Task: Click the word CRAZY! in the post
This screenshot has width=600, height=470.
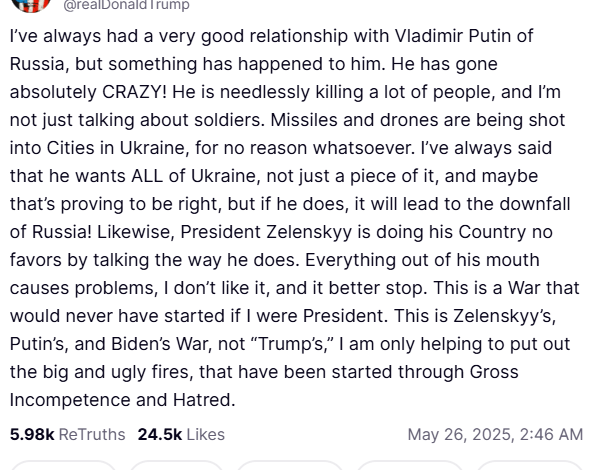Action: [134, 92]
